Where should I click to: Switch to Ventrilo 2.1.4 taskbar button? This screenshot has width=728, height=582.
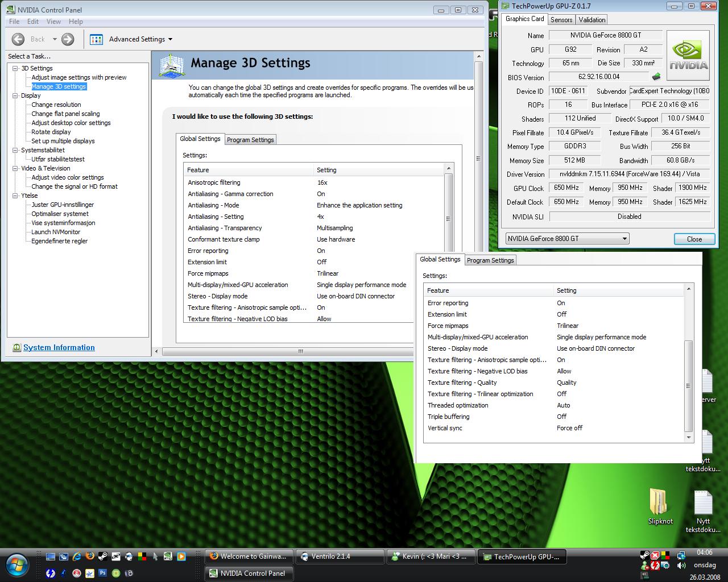click(339, 556)
